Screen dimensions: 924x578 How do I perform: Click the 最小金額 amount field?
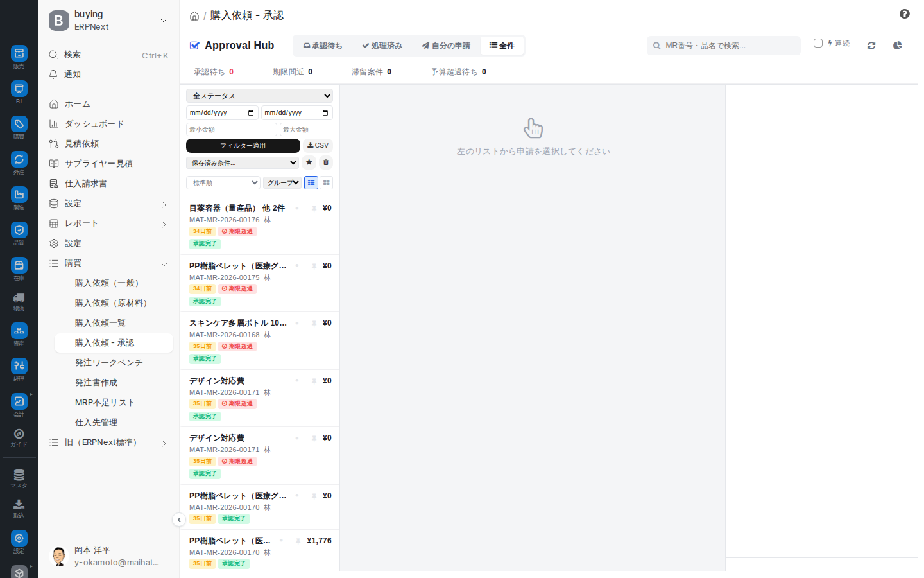tap(231, 130)
